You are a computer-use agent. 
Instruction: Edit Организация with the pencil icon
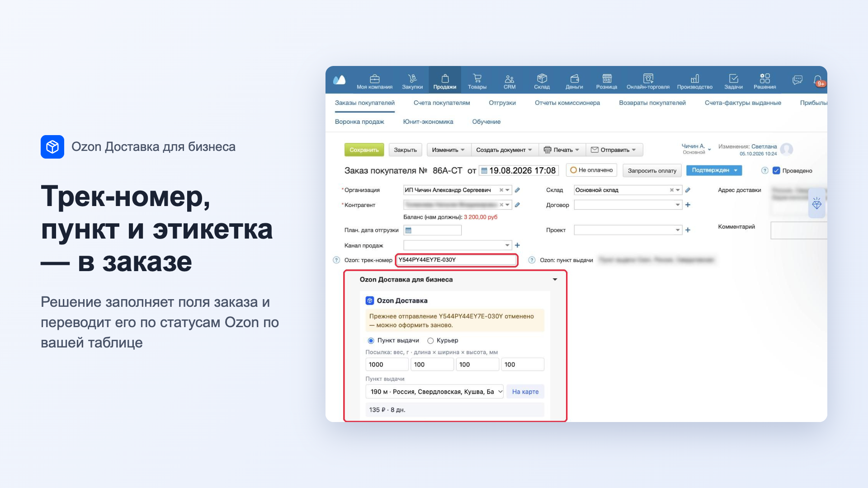coord(517,190)
